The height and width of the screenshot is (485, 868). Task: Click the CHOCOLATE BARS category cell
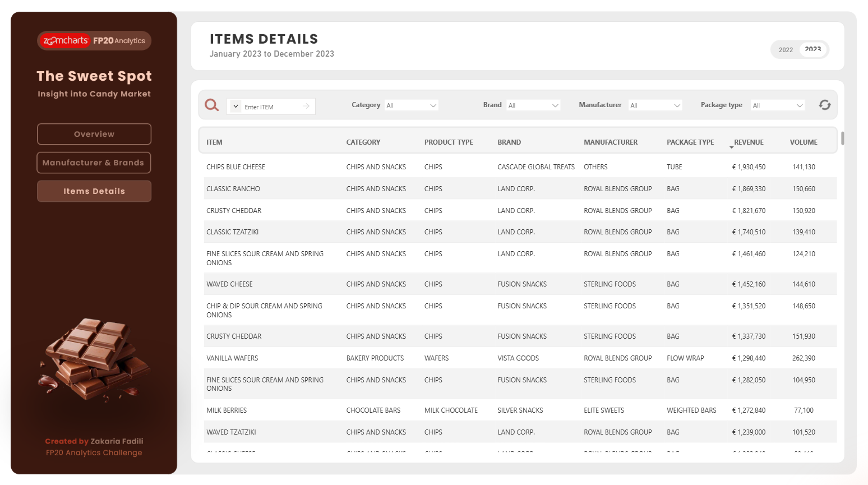click(x=373, y=410)
